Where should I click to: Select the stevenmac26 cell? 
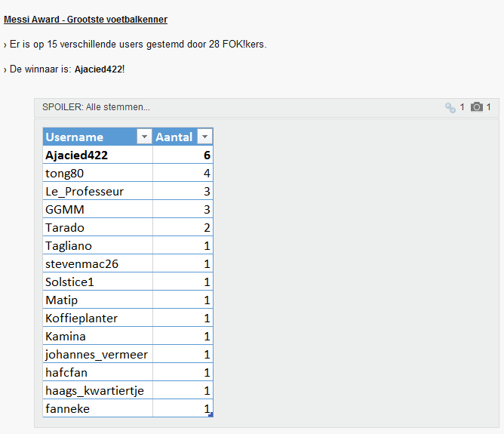[x=98, y=263]
